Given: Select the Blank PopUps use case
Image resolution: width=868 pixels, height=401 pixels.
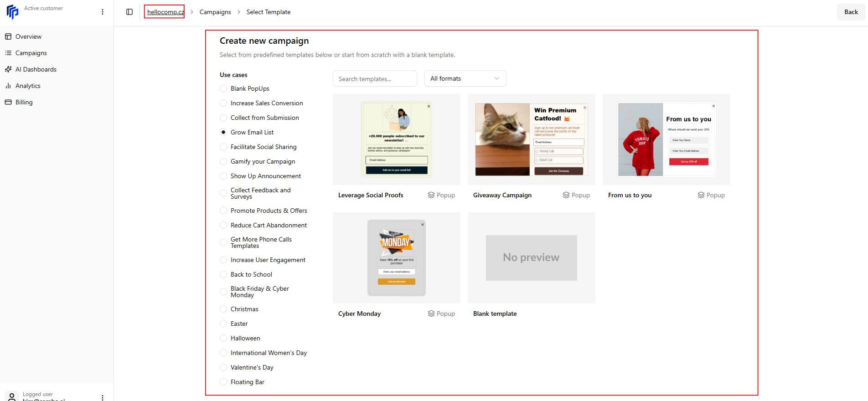Looking at the screenshot, I should pyautogui.click(x=223, y=88).
